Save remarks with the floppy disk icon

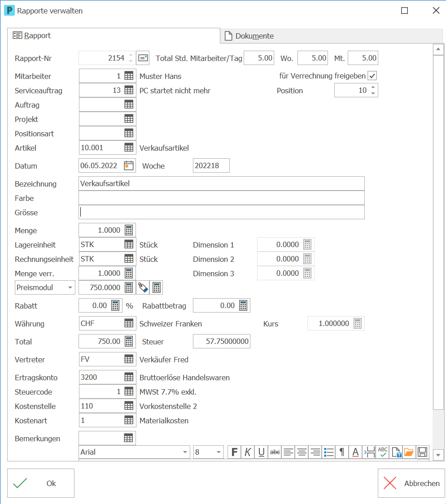point(423,452)
